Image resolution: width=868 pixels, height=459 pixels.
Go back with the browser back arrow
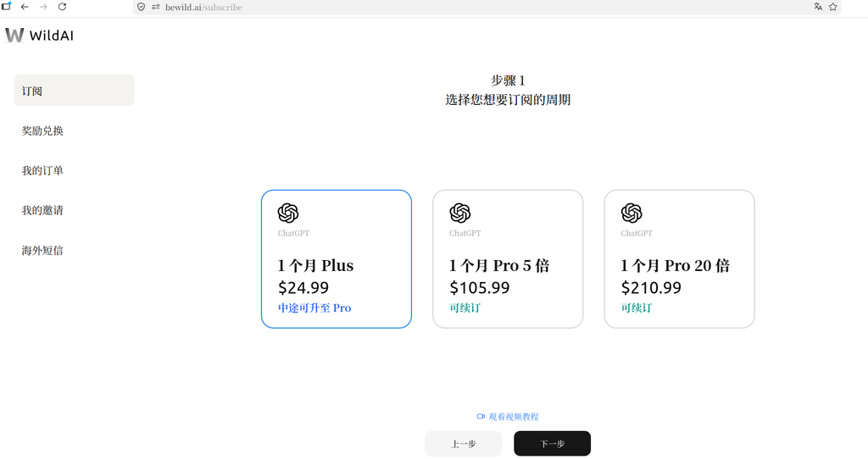click(x=25, y=7)
